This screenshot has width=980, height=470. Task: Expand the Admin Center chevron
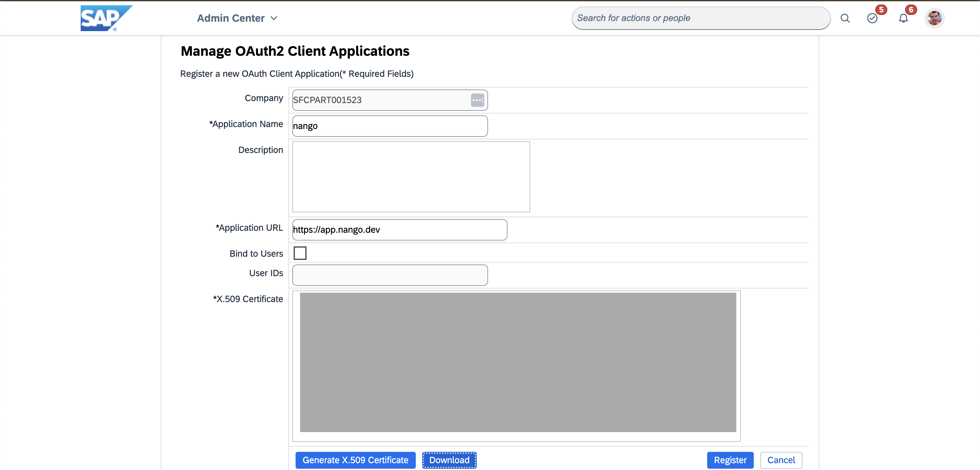coord(274,18)
